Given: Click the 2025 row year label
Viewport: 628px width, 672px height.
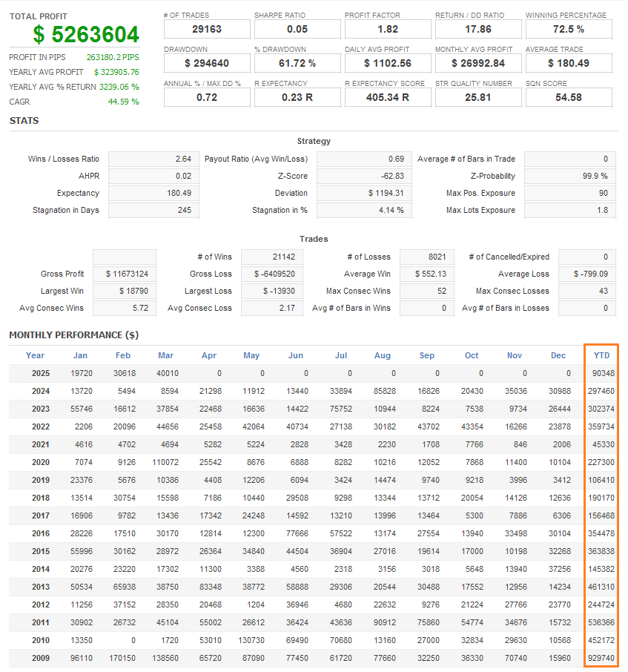Looking at the screenshot, I should pyautogui.click(x=41, y=373).
